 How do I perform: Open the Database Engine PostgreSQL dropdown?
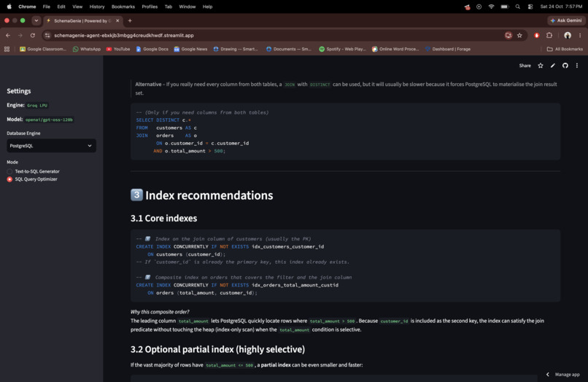coord(51,146)
